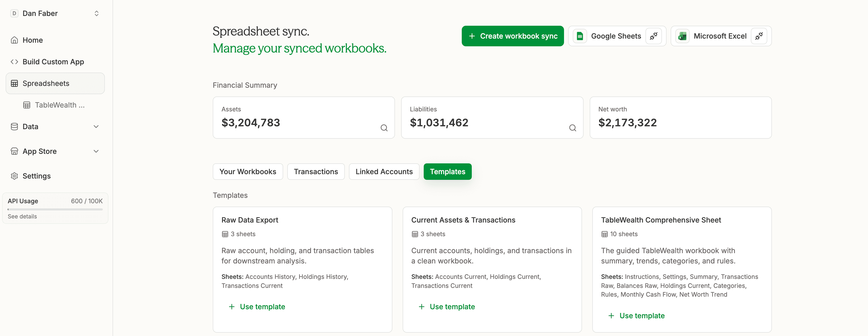The image size is (868, 336).
Task: Click the Settings gear icon
Action: (x=14, y=176)
